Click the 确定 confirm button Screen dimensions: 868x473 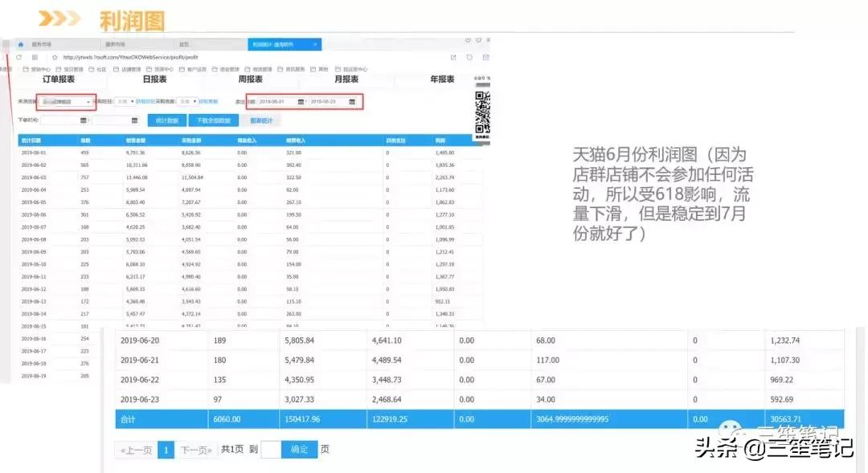pyautogui.click(x=299, y=450)
